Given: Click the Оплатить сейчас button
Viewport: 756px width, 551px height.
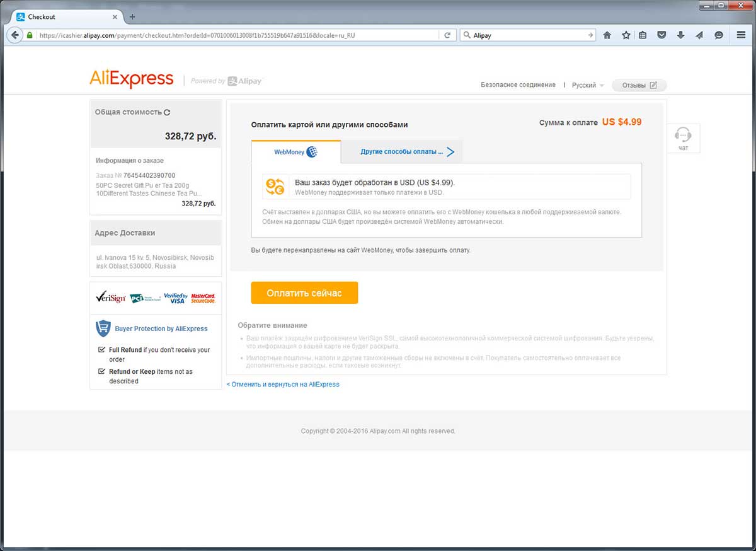Looking at the screenshot, I should [304, 293].
